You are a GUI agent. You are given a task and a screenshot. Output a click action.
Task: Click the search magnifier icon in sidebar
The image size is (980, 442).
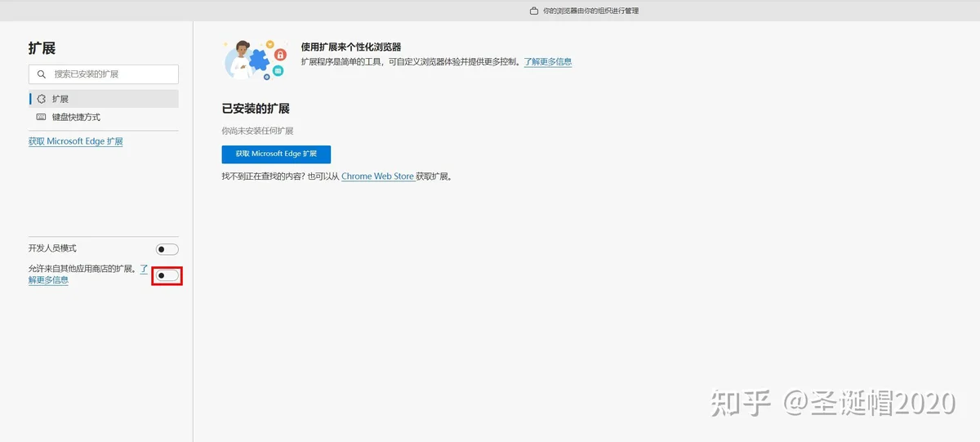42,74
